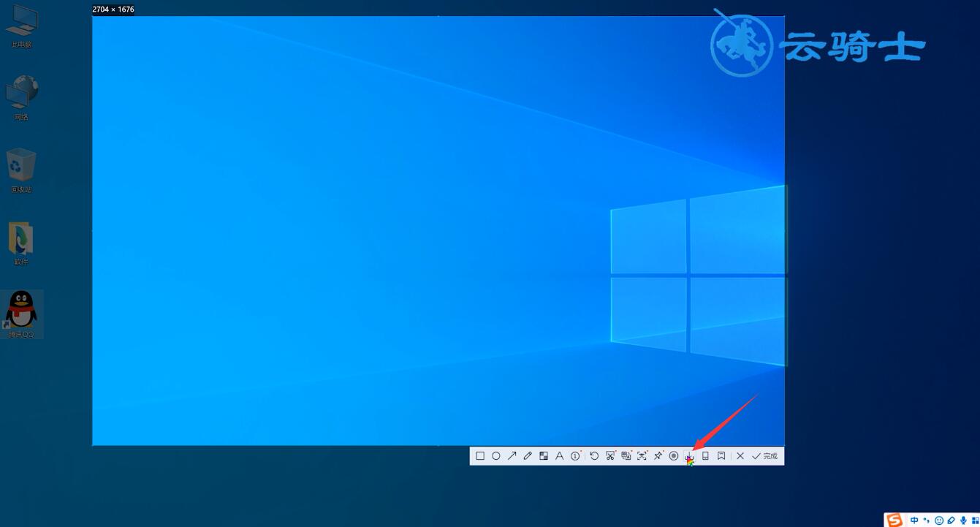Image resolution: width=980 pixels, height=527 pixels.
Task: Select the rectangle annotation tool
Action: point(480,456)
